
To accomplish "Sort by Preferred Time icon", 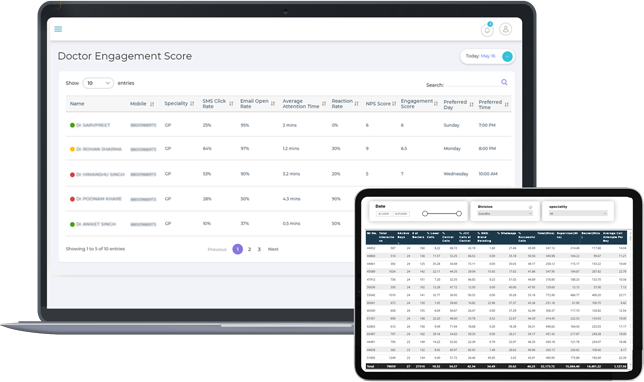I will point(506,104).
